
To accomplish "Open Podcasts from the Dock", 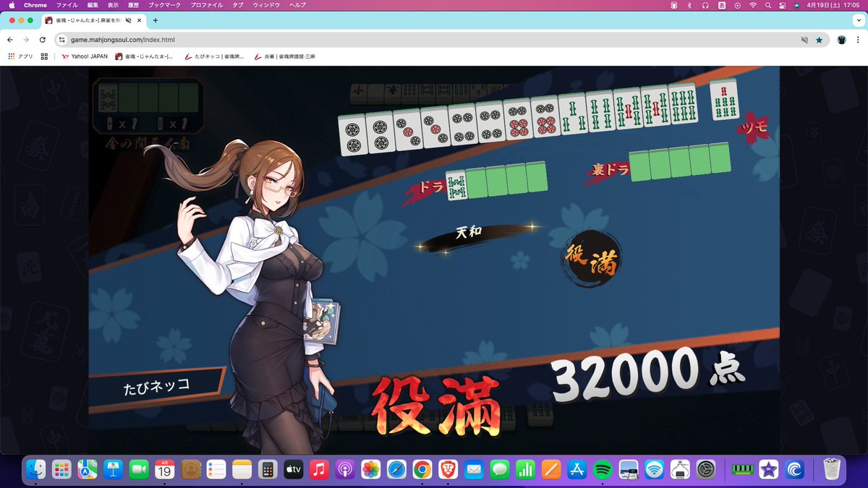I will [x=345, y=470].
